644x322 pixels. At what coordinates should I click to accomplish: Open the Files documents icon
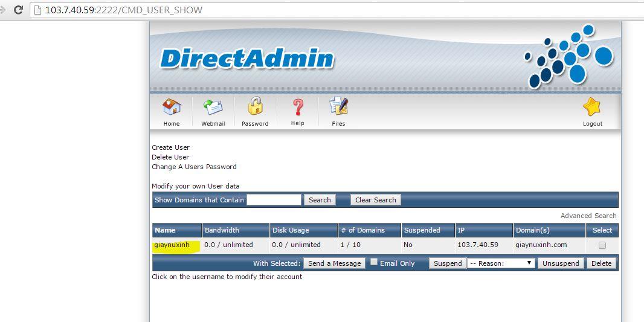[339, 107]
